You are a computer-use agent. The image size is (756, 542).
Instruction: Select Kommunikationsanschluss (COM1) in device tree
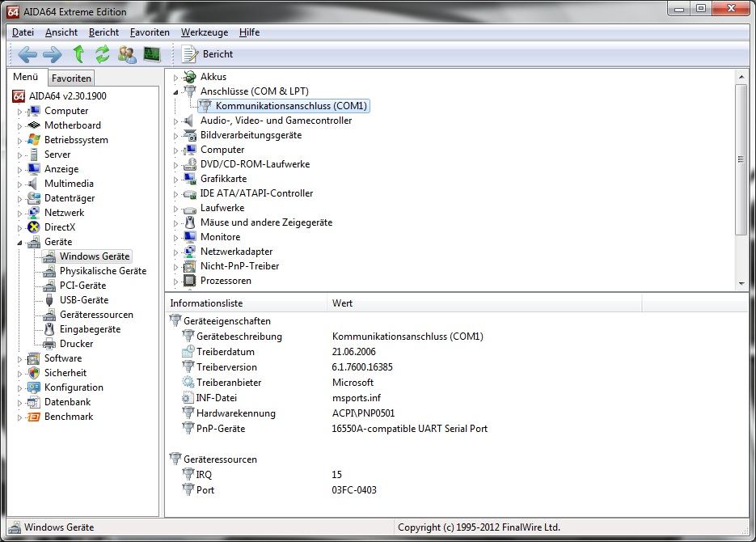pyautogui.click(x=291, y=106)
